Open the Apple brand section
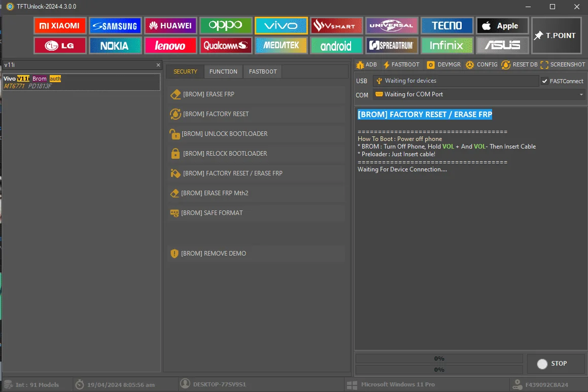 [502, 25]
